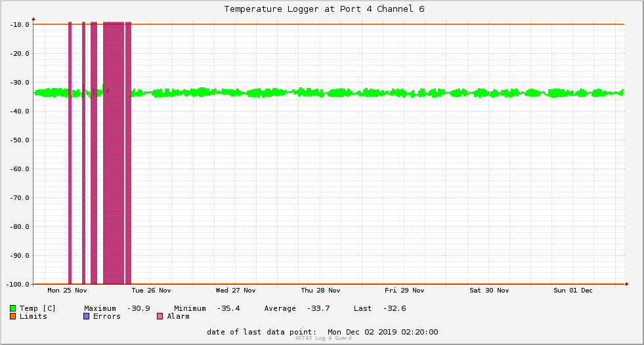Click the 'Sat 30 Nov' x-axis label

coord(489,291)
